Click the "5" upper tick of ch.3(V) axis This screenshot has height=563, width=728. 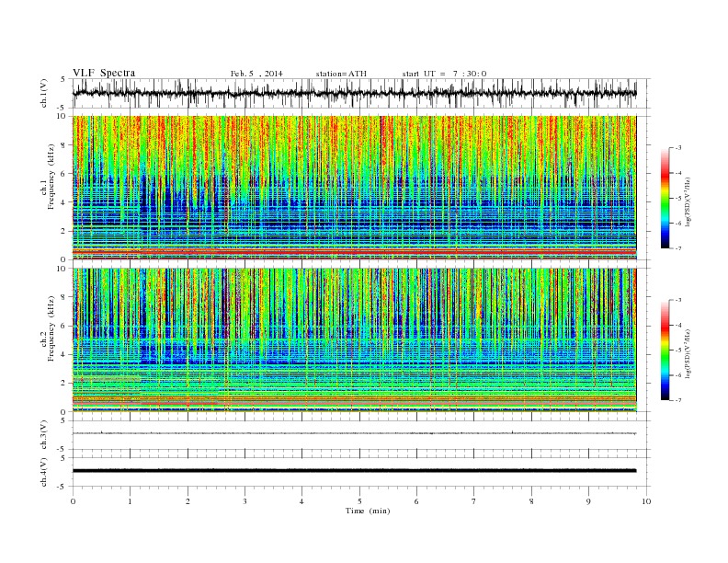click(63, 420)
